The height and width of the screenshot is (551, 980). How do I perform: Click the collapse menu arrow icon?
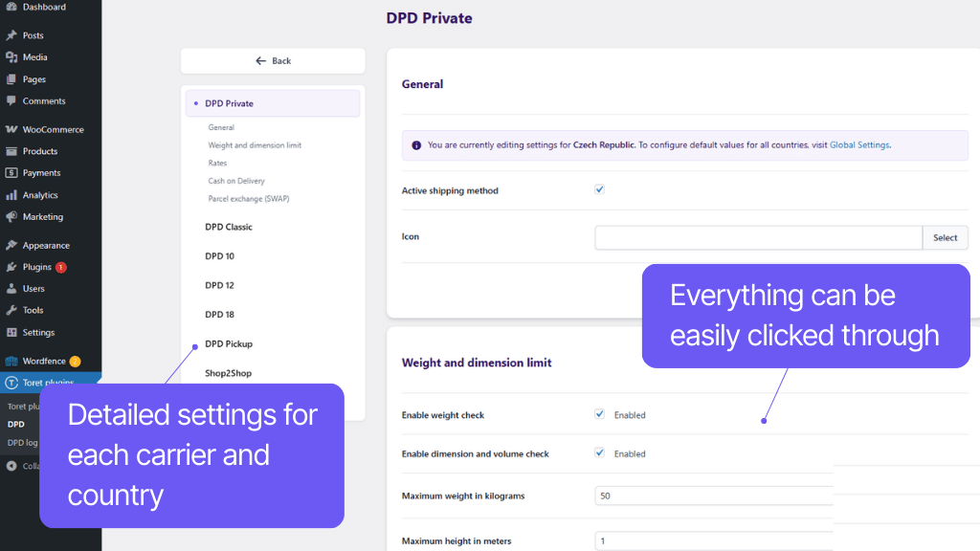11,466
